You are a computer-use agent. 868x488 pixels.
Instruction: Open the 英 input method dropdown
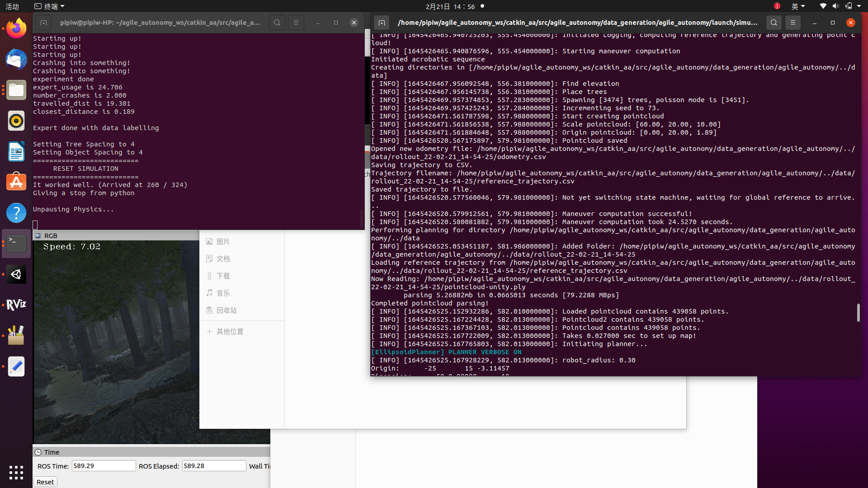[x=798, y=6]
